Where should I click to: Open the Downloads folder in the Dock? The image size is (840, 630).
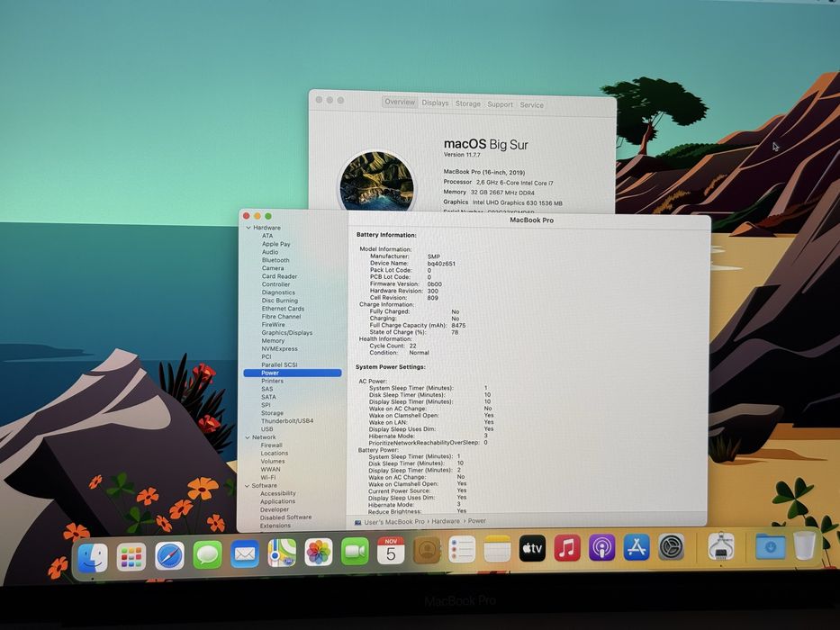click(x=770, y=546)
